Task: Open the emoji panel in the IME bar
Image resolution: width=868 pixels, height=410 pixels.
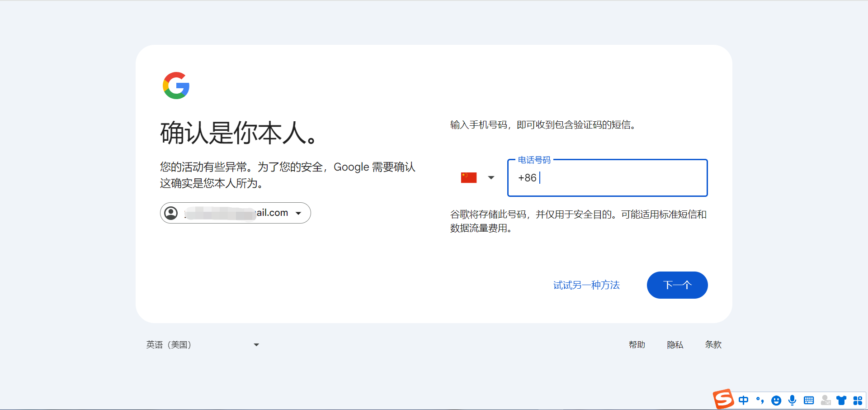Action: [776, 400]
